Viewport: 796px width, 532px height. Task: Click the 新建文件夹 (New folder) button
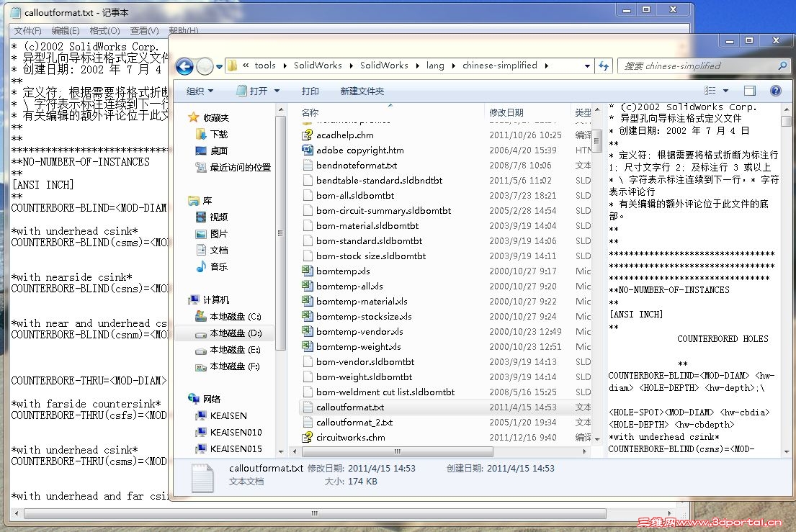tap(362, 91)
